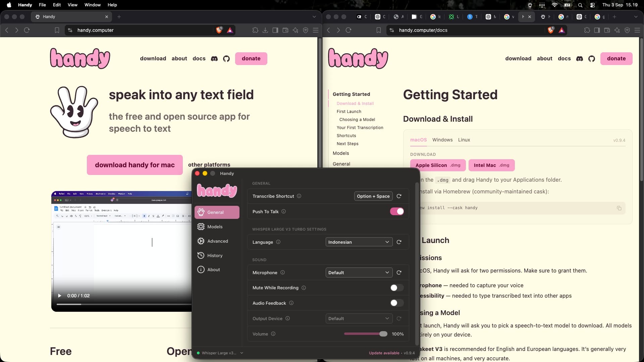
Task: Open the Language dropdown showing Indonesian
Action: coord(359,242)
